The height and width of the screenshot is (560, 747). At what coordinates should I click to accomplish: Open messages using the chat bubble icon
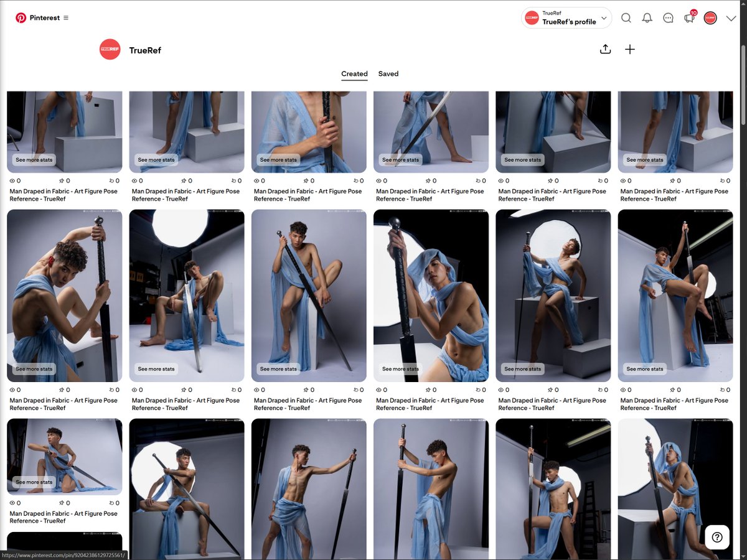pyautogui.click(x=668, y=18)
